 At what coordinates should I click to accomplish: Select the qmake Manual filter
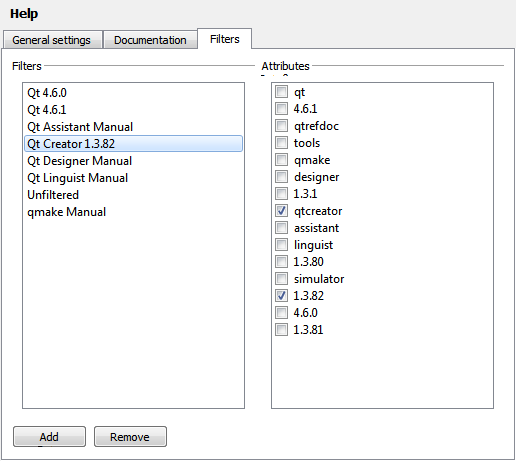pos(133,212)
